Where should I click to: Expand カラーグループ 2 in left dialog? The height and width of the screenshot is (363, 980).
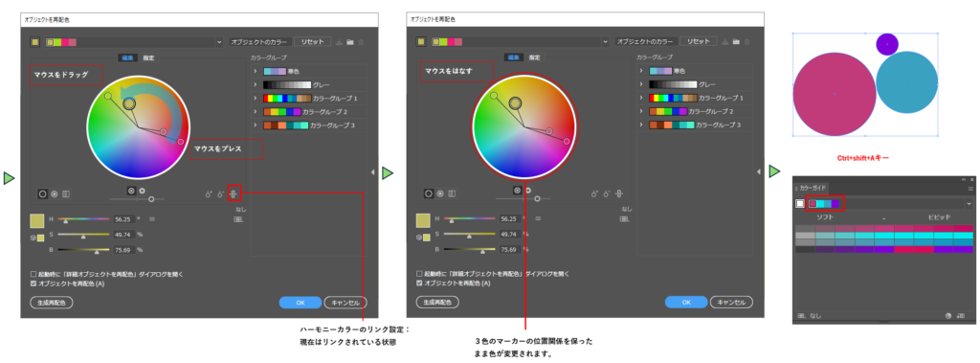[x=256, y=111]
